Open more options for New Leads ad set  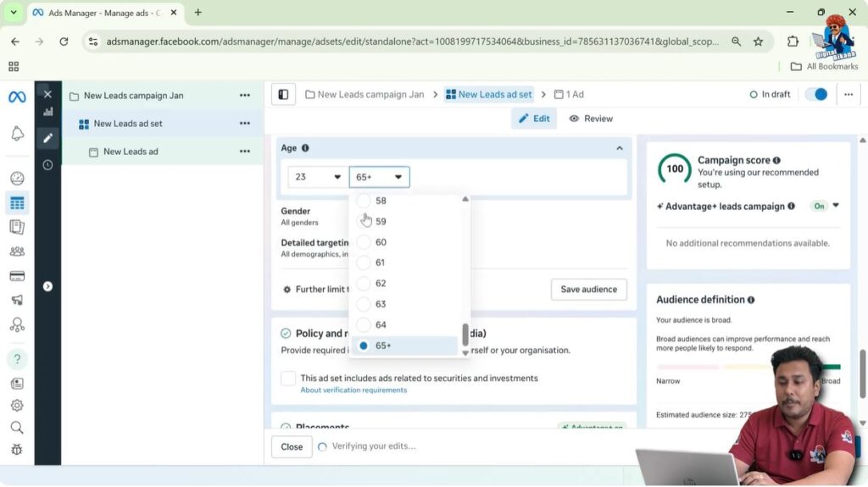tap(245, 124)
